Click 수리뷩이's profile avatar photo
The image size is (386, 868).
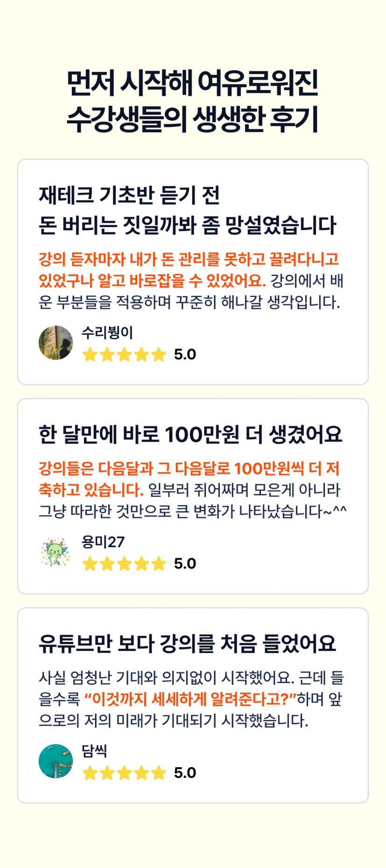click(x=56, y=343)
